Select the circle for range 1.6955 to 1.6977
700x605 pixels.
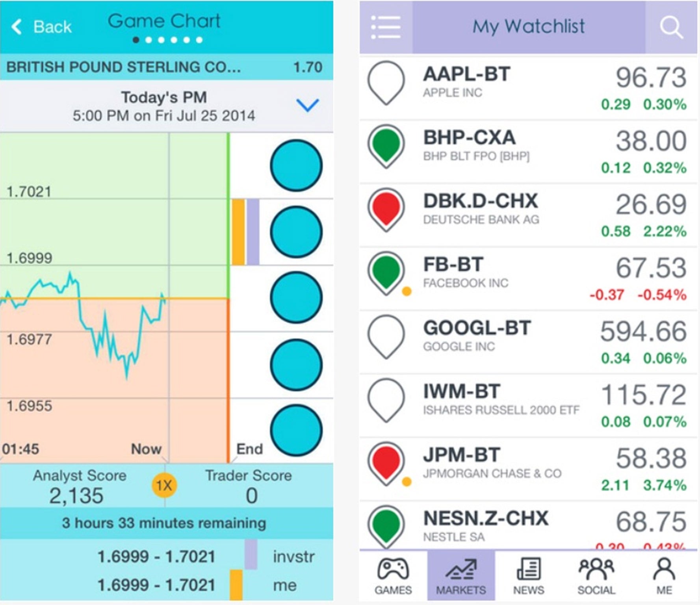point(296,365)
